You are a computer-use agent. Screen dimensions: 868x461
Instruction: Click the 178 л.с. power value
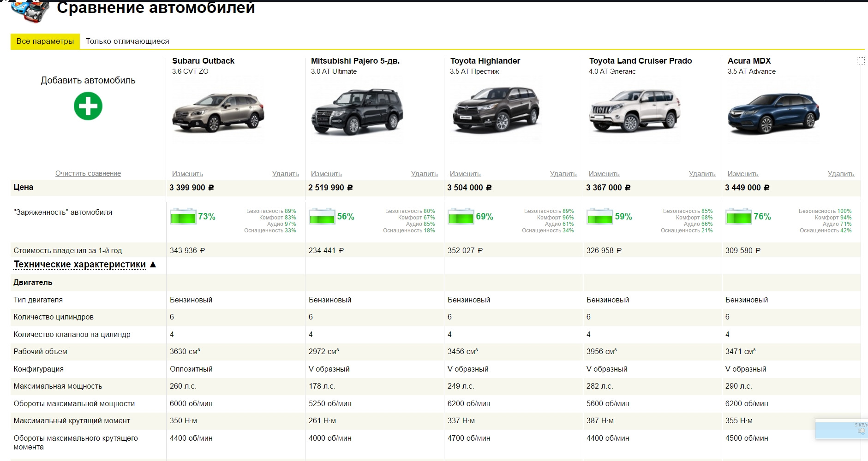(x=322, y=386)
